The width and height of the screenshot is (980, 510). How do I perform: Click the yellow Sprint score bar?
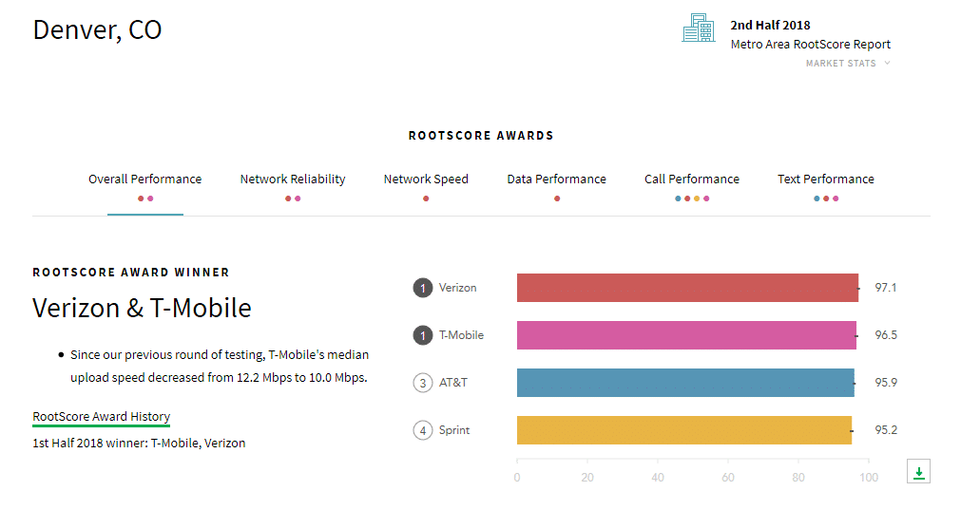coord(684,430)
